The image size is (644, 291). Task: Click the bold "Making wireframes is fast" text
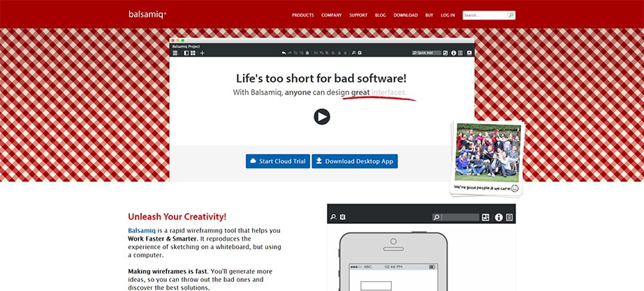(168, 271)
